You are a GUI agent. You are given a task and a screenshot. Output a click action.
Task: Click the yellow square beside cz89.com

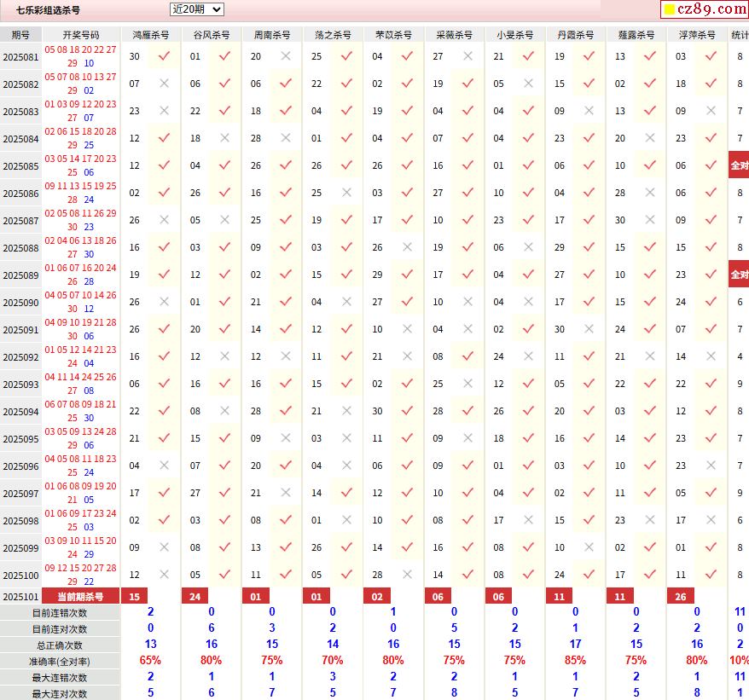(x=670, y=9)
